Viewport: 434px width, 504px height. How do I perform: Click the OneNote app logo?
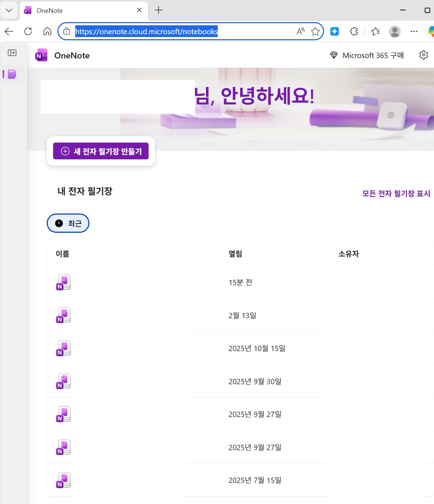(41, 55)
